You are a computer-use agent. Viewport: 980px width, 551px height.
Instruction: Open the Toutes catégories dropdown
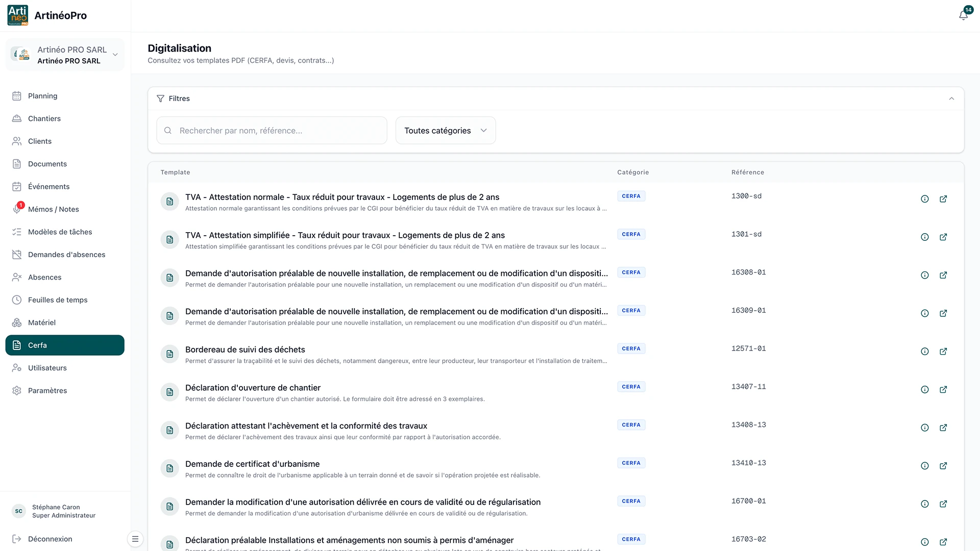[446, 131]
